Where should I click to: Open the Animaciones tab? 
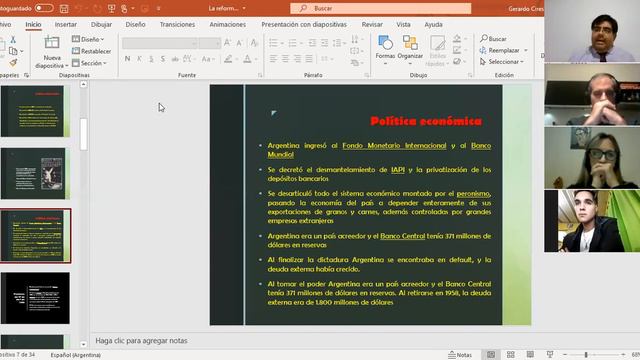[x=227, y=24]
